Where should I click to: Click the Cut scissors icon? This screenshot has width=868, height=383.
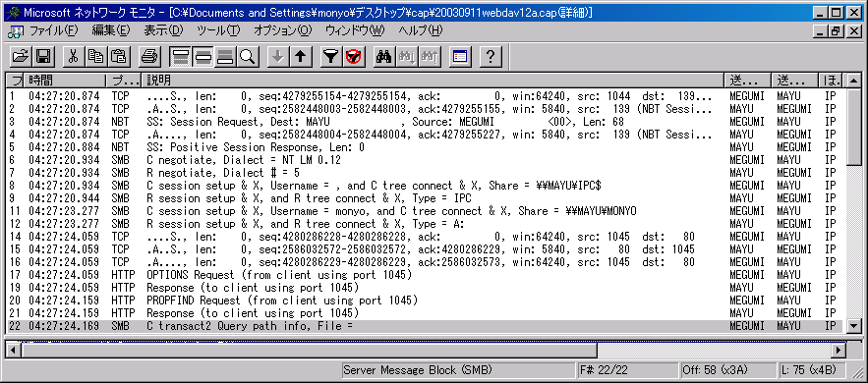click(73, 56)
